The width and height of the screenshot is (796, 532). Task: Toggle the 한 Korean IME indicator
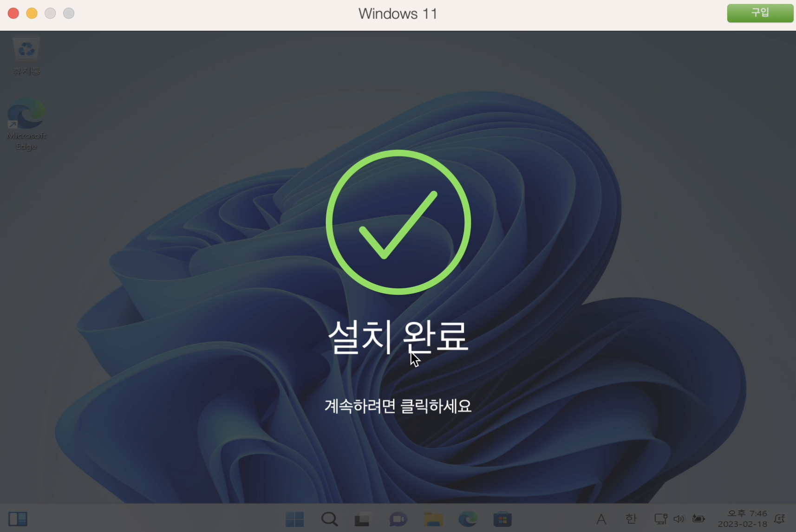631,519
